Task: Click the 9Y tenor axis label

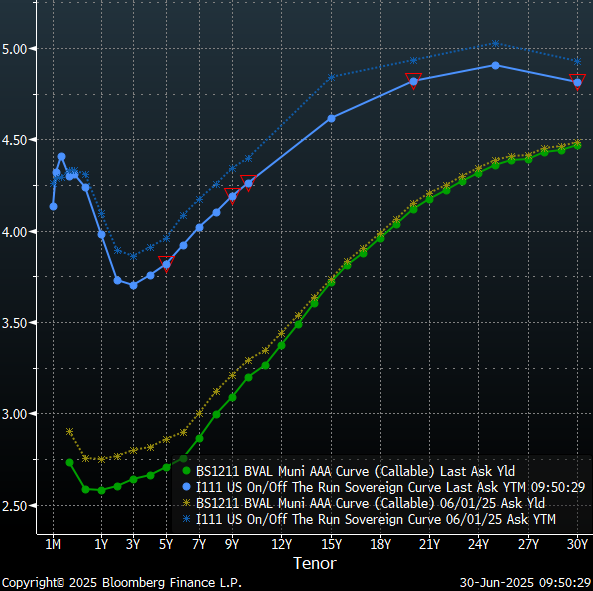Action: 232,544
